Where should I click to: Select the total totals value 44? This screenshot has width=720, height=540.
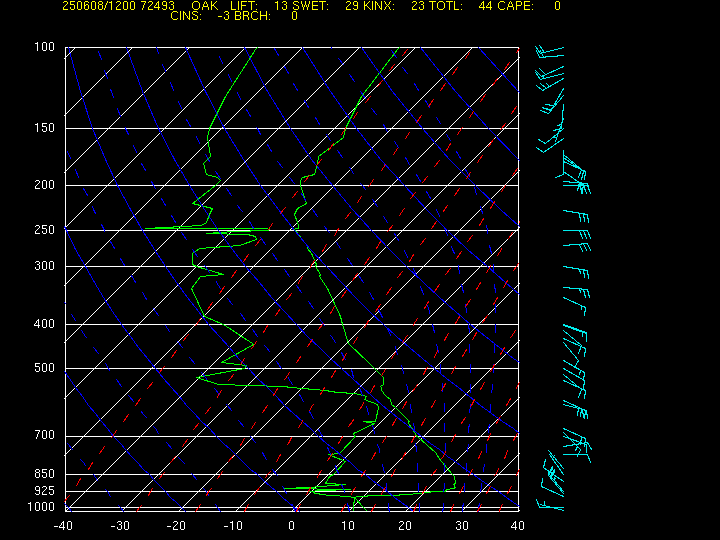tap(485, 6)
